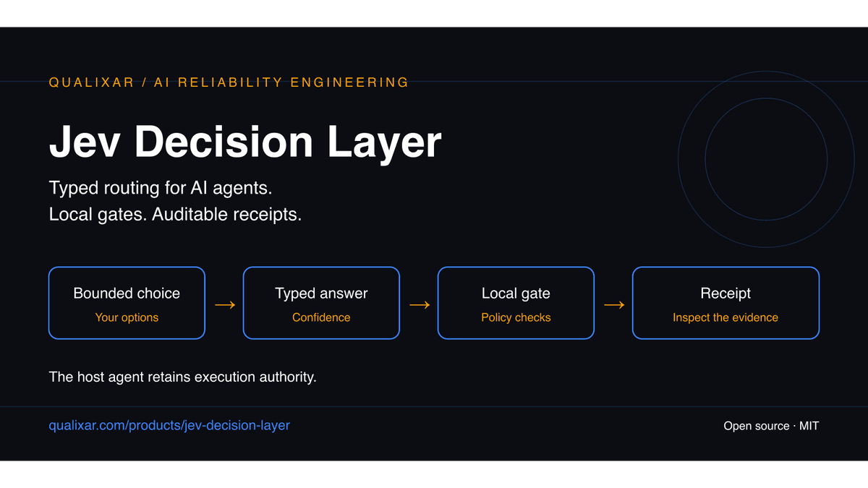Click the 'Open source · MIT' text

tap(771, 426)
